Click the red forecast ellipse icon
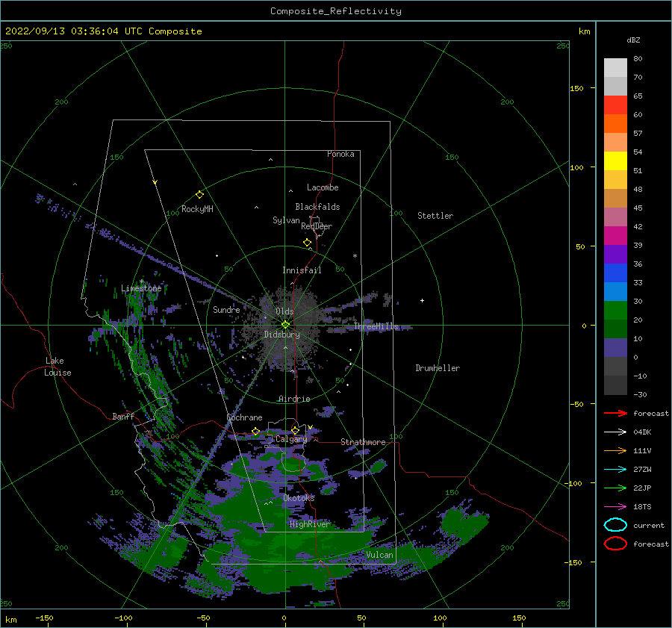Viewport: 672px width, 628px height. pyautogui.click(x=615, y=544)
